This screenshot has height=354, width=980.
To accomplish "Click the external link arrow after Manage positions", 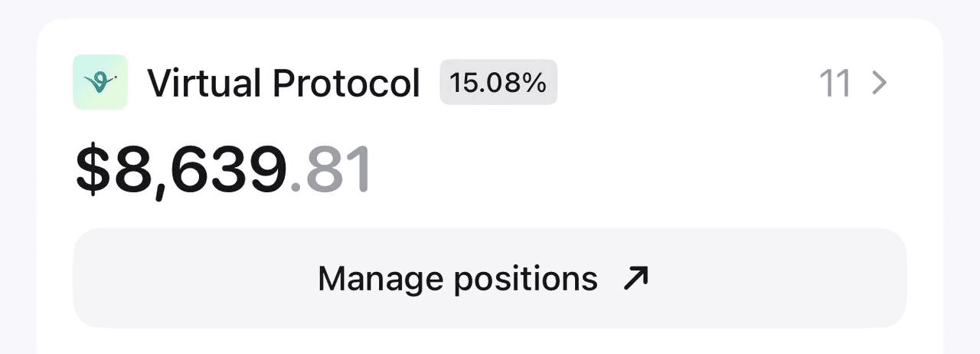I will [x=635, y=279].
